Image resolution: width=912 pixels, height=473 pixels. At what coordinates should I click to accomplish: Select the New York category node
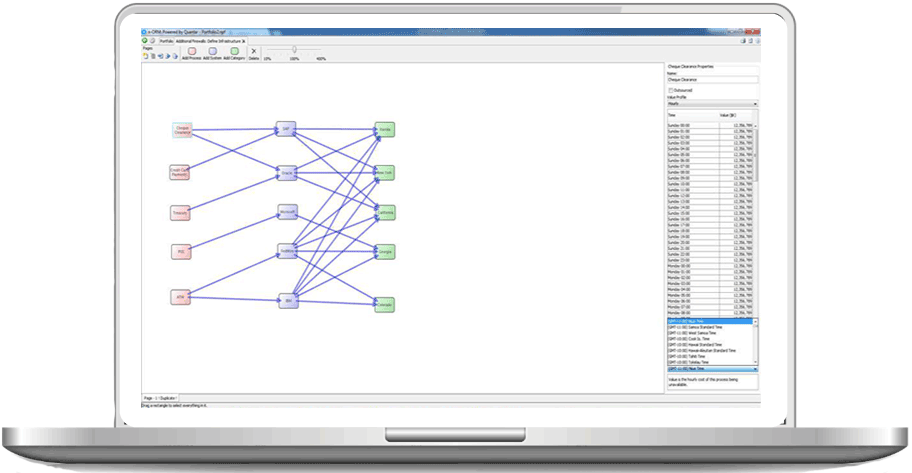click(x=384, y=173)
